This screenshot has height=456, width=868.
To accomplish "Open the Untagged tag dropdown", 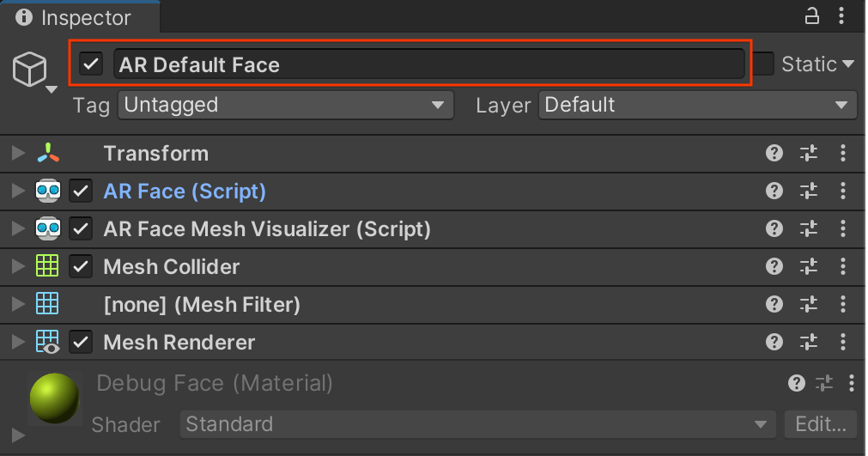I will tap(286, 106).
